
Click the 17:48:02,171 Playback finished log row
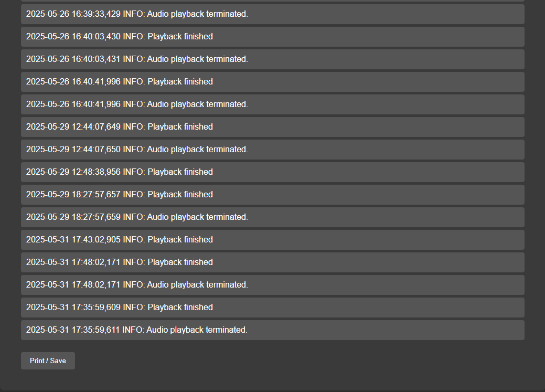coord(272,262)
